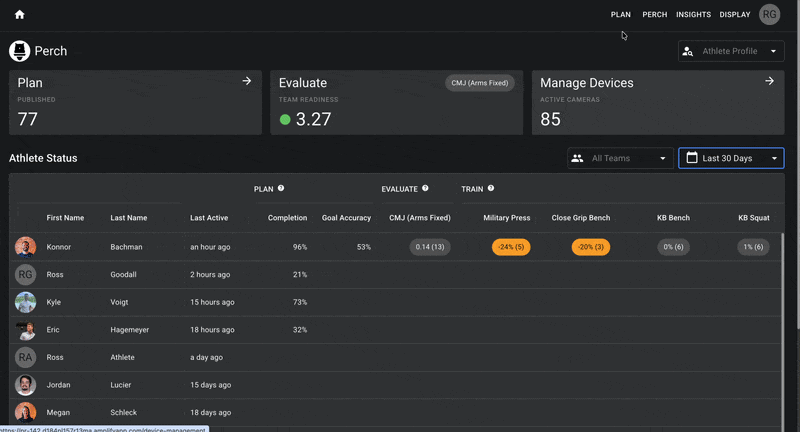Open the DISPLAY menu item
Screen dimensions: 800x432
coord(735,14)
